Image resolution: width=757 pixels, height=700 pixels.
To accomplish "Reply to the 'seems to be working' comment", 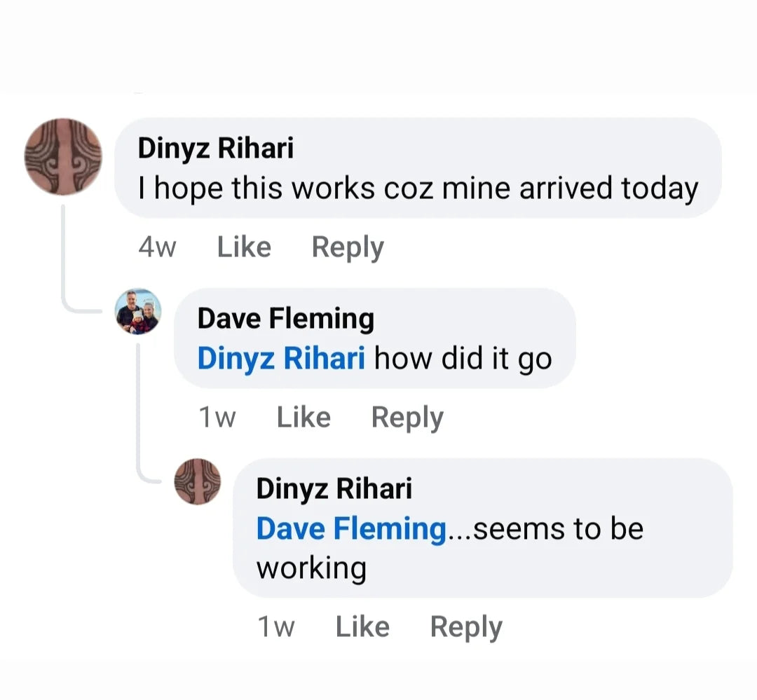I will coord(466,626).
